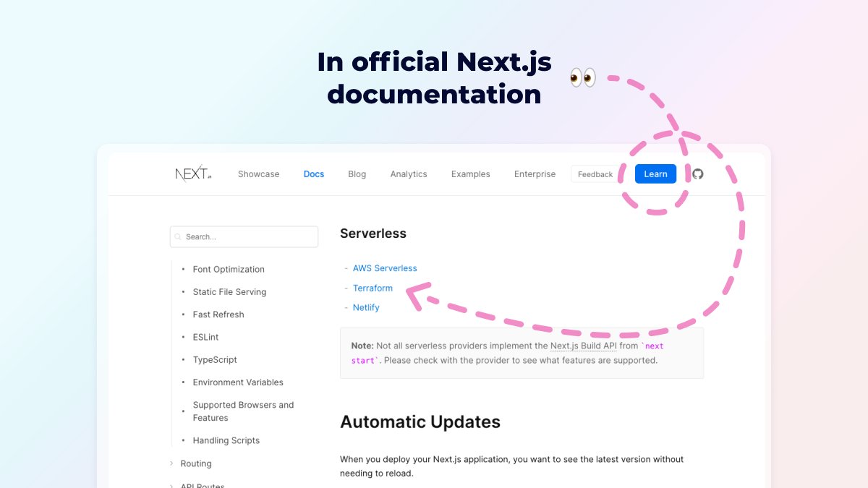
Task: Click the blue Learn button
Action: coord(656,174)
